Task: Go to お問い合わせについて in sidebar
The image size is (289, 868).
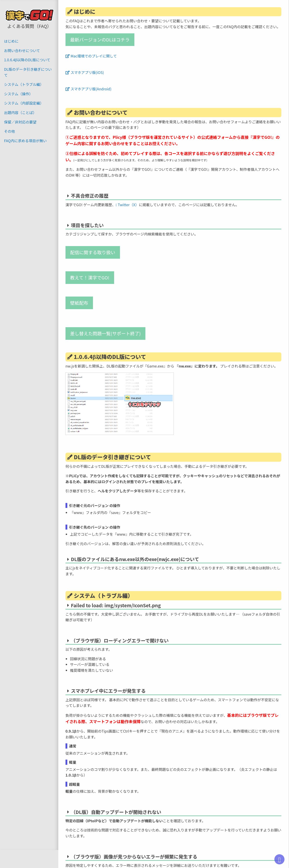Action: click(22, 50)
